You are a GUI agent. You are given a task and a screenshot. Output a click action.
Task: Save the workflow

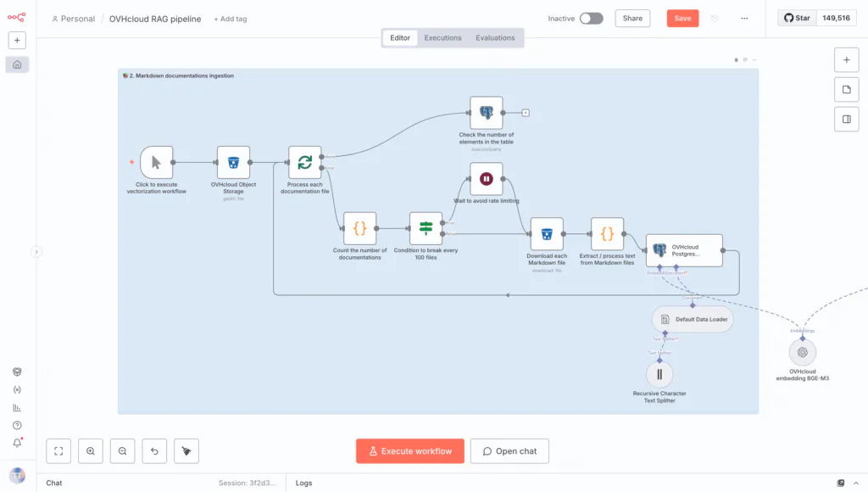point(682,19)
